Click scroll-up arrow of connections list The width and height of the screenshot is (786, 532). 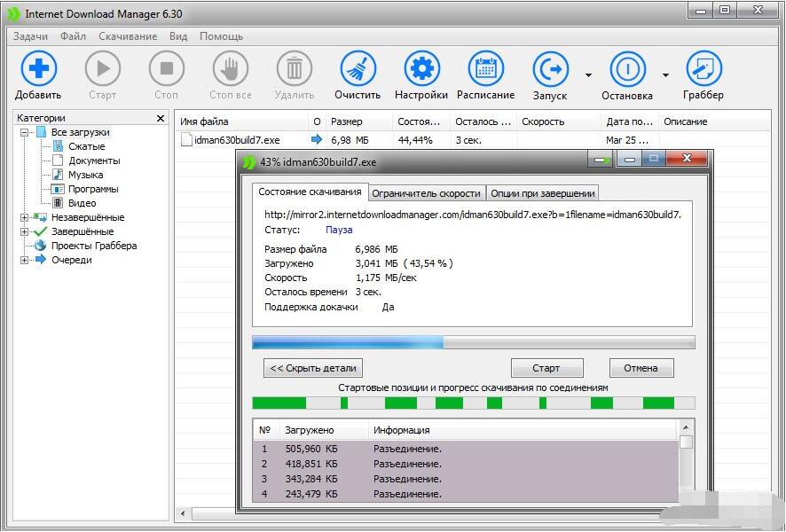[x=686, y=427]
